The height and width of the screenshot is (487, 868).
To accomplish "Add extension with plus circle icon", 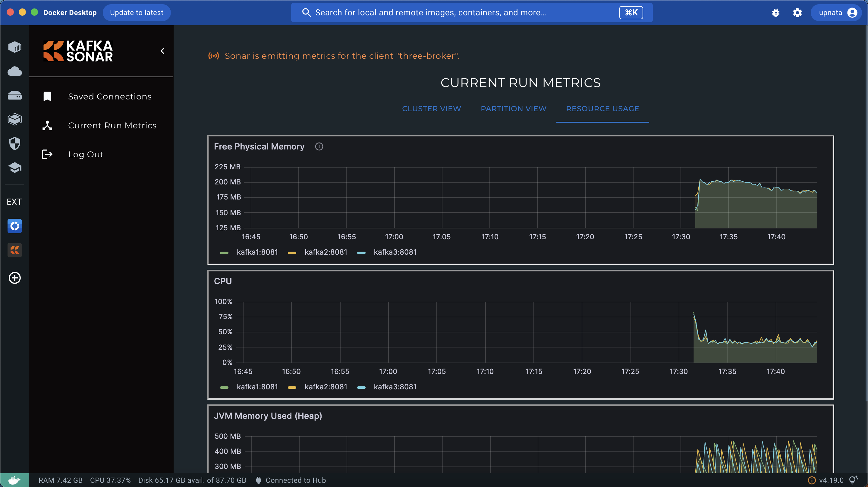I will [x=14, y=278].
